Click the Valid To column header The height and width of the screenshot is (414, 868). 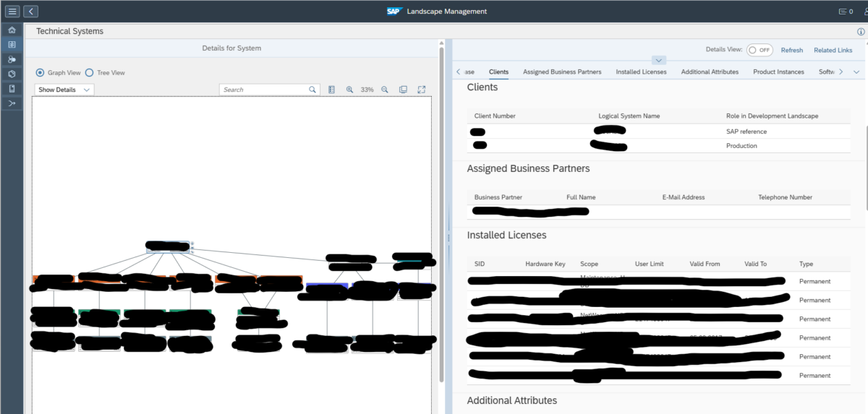click(755, 264)
